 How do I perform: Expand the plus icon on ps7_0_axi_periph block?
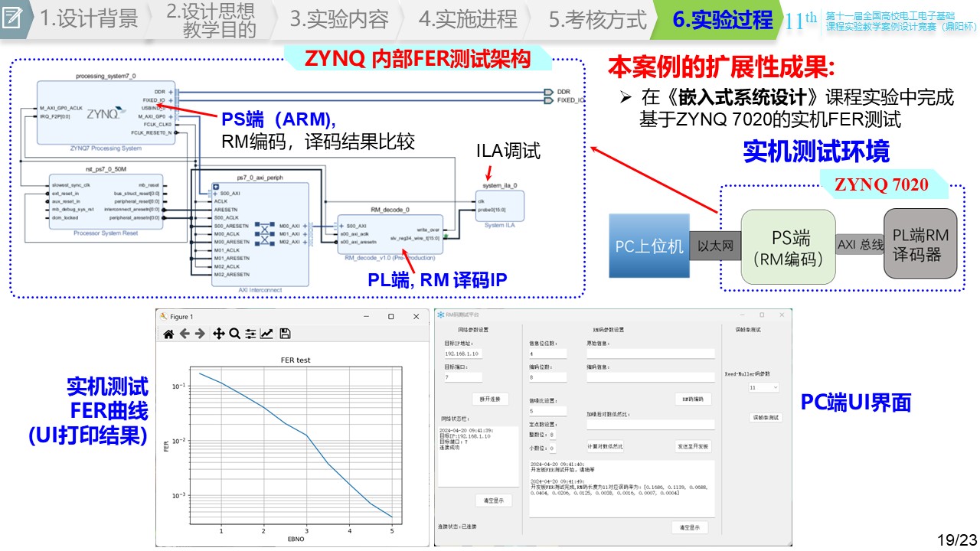pos(216,187)
